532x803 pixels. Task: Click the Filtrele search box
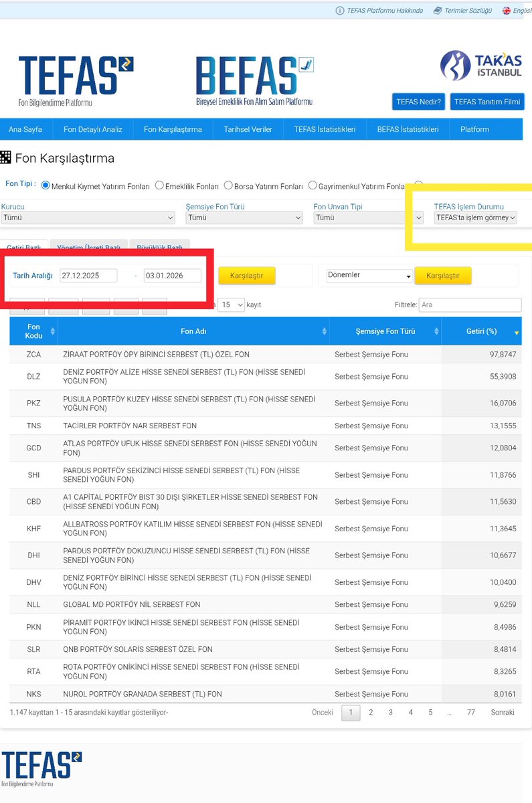tap(470, 304)
